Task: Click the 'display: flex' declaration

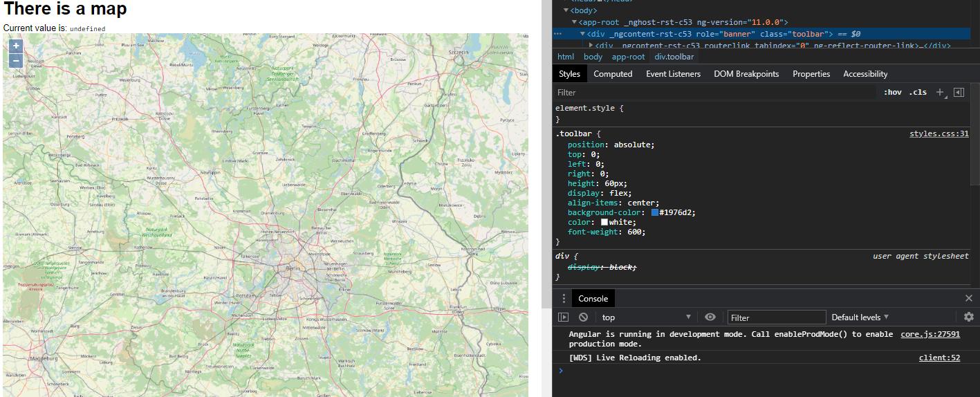Action: [x=600, y=193]
